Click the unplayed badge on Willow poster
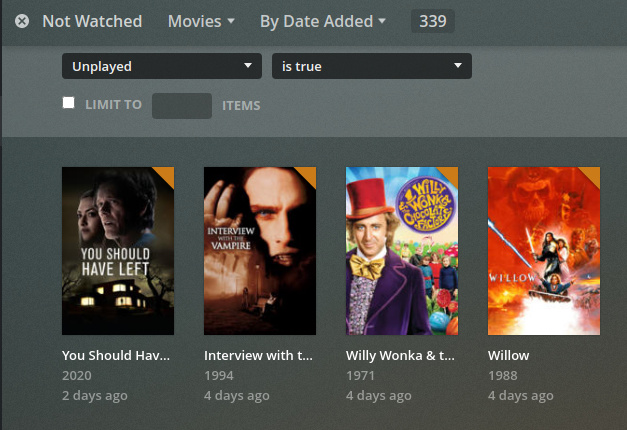Screen dimensions: 627x430 592,174
